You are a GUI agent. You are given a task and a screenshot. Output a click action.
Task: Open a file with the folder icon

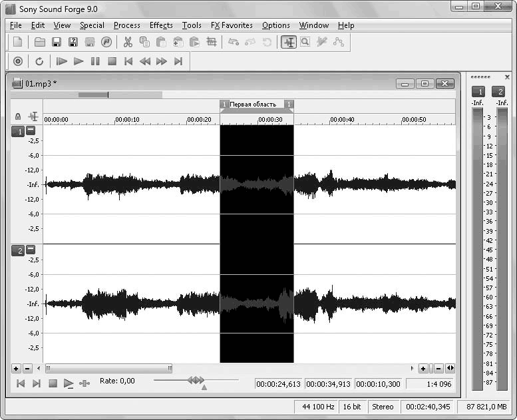[40, 42]
